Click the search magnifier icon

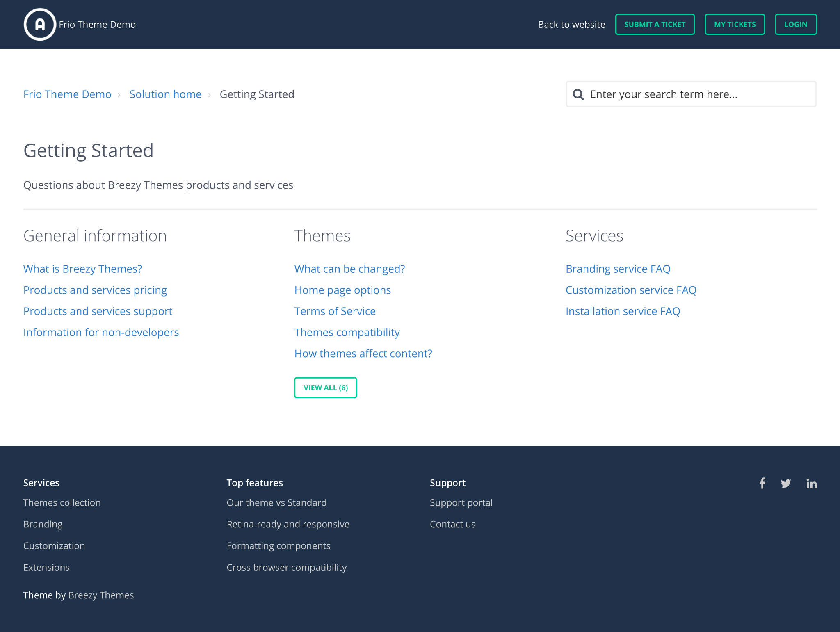578,94
